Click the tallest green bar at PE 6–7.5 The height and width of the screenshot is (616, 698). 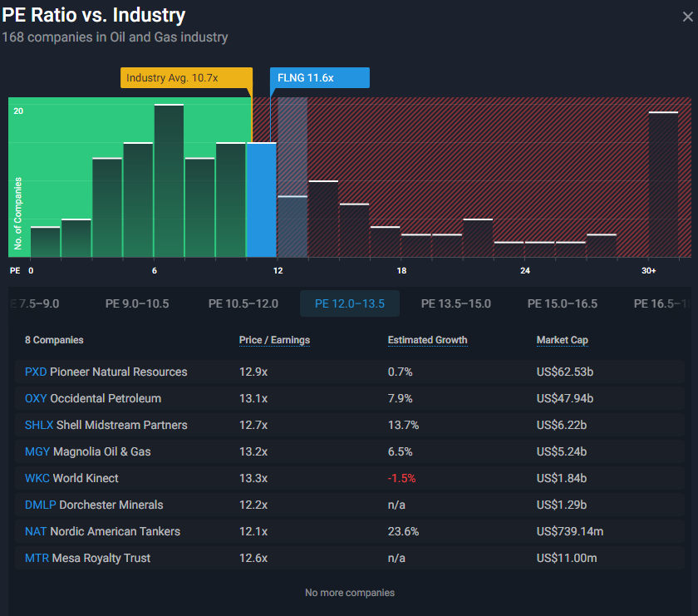click(170, 181)
